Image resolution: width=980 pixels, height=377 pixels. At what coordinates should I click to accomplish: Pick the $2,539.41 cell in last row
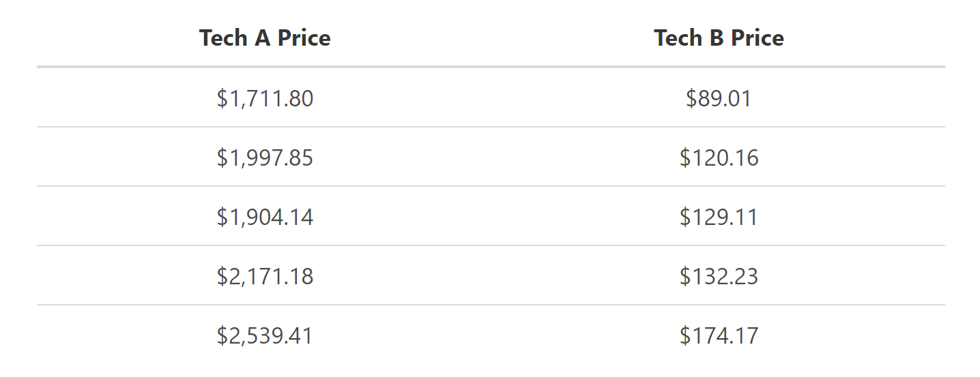pos(265,336)
